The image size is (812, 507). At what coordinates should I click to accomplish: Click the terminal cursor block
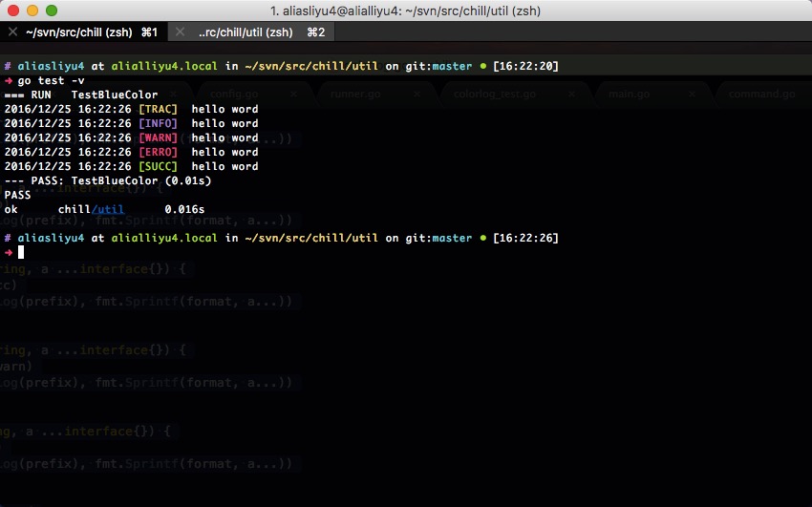tap(21, 252)
